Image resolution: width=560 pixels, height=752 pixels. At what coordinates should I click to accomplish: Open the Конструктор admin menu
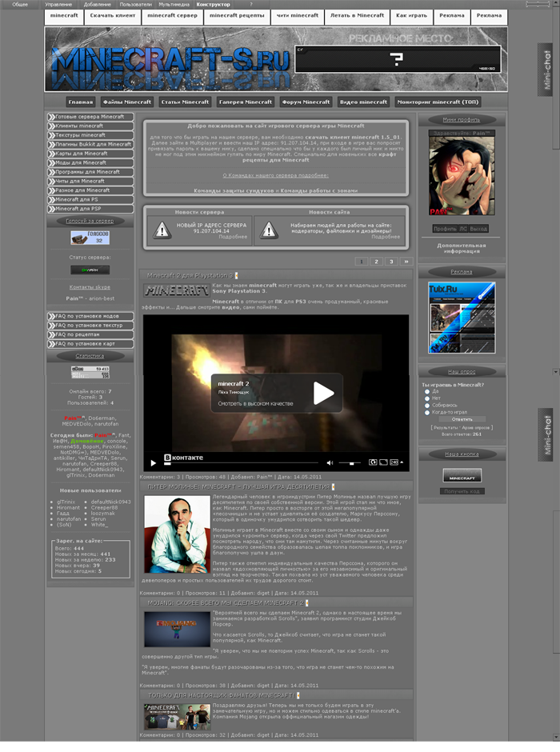(214, 4)
